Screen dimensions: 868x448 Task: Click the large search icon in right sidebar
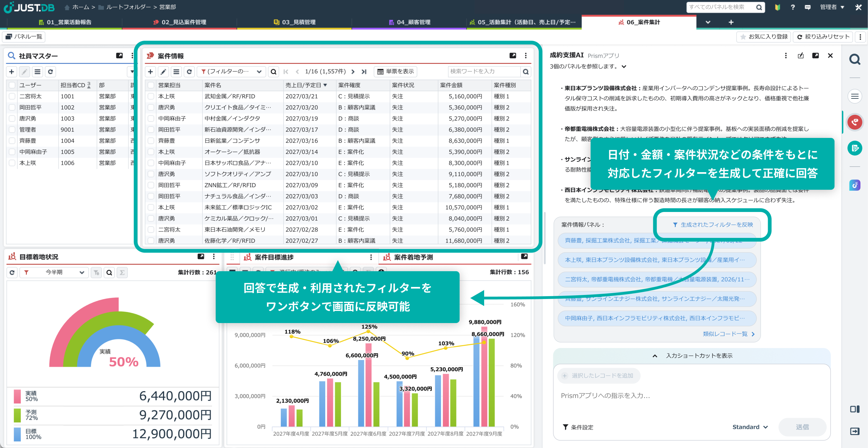(x=855, y=60)
